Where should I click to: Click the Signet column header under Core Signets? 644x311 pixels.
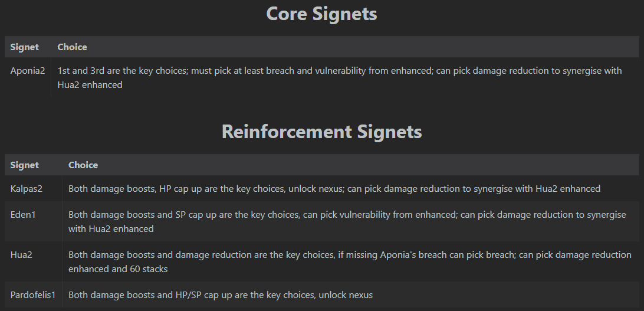click(x=25, y=47)
